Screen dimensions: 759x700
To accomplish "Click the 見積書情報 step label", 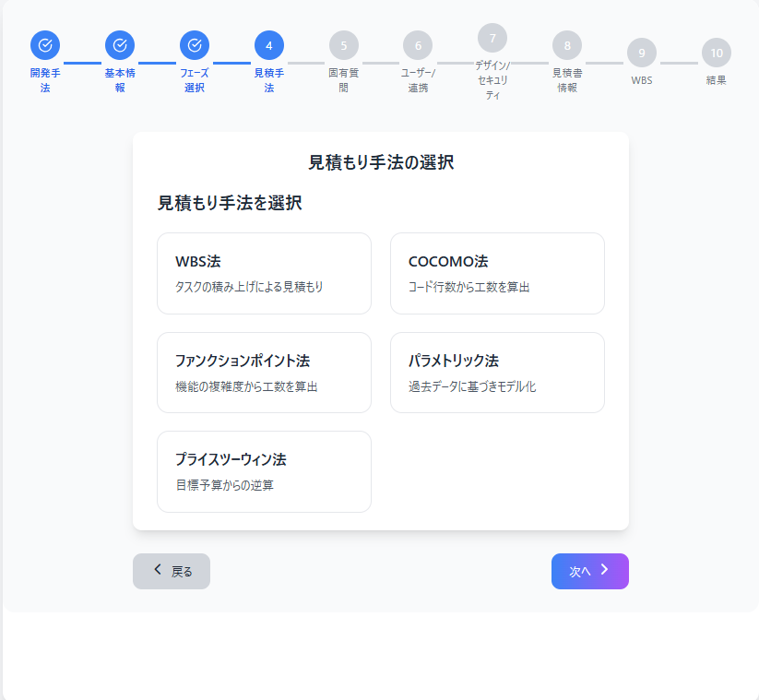I will click(567, 76).
